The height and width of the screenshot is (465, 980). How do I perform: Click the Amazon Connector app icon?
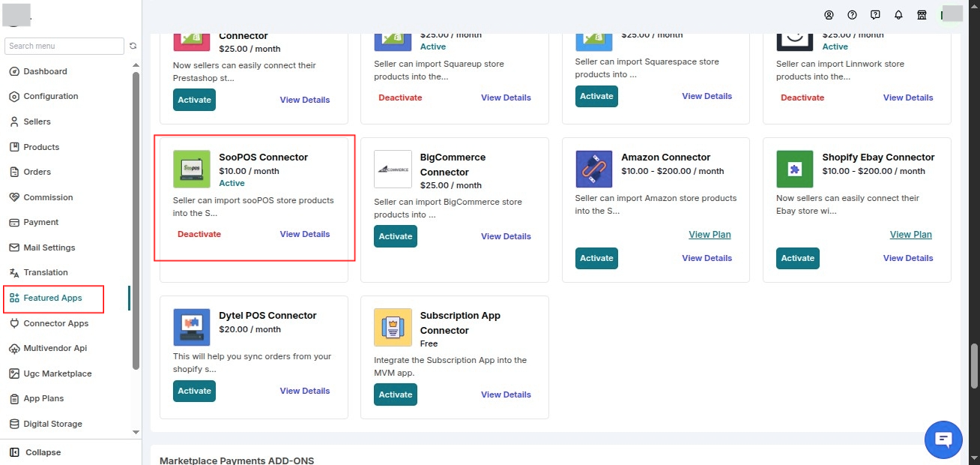(594, 169)
